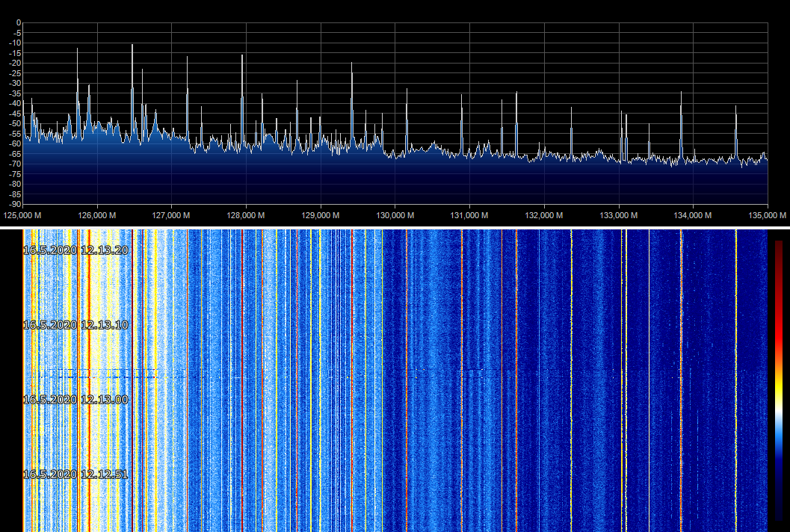This screenshot has height=532, width=790.
Task: Click the -90 dB level label
Action: pos(14,204)
